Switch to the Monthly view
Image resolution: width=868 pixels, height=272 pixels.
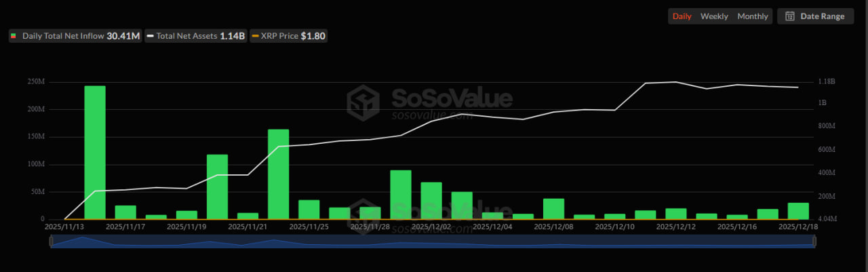[753, 16]
